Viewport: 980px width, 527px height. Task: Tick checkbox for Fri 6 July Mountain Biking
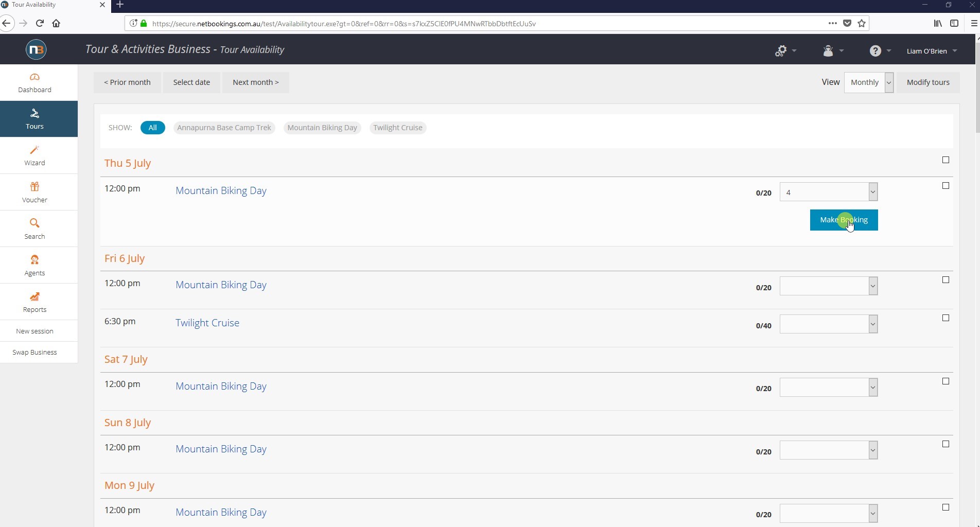(x=946, y=280)
